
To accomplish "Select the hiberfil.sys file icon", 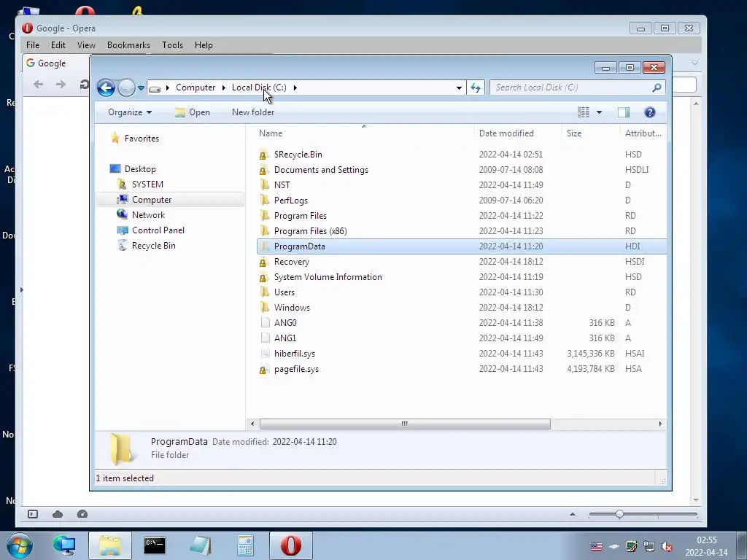I will (x=265, y=354).
